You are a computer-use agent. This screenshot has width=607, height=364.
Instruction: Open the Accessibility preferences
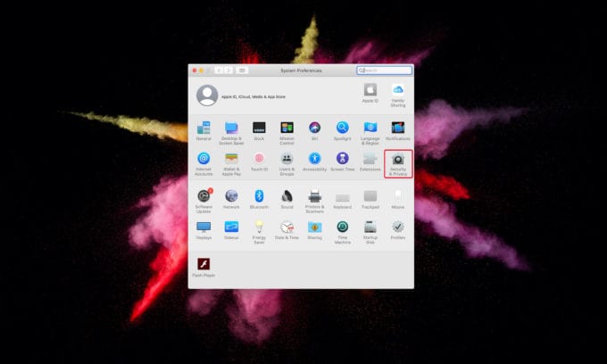(x=314, y=159)
